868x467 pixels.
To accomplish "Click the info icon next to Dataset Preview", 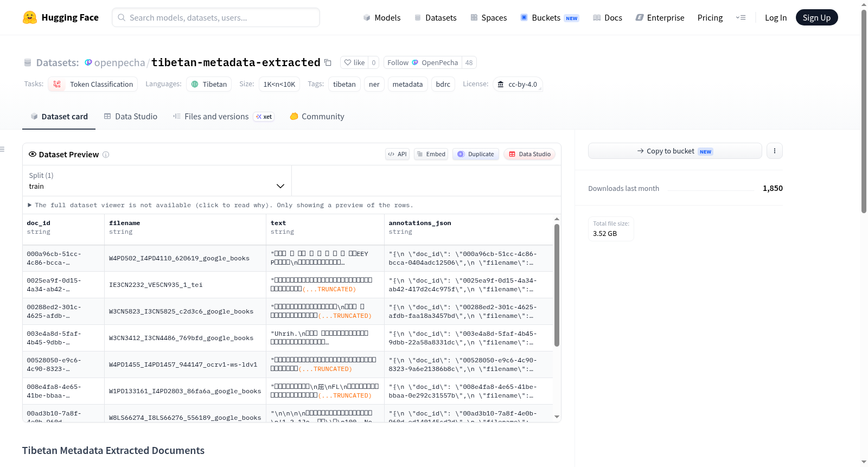I will pos(106,155).
